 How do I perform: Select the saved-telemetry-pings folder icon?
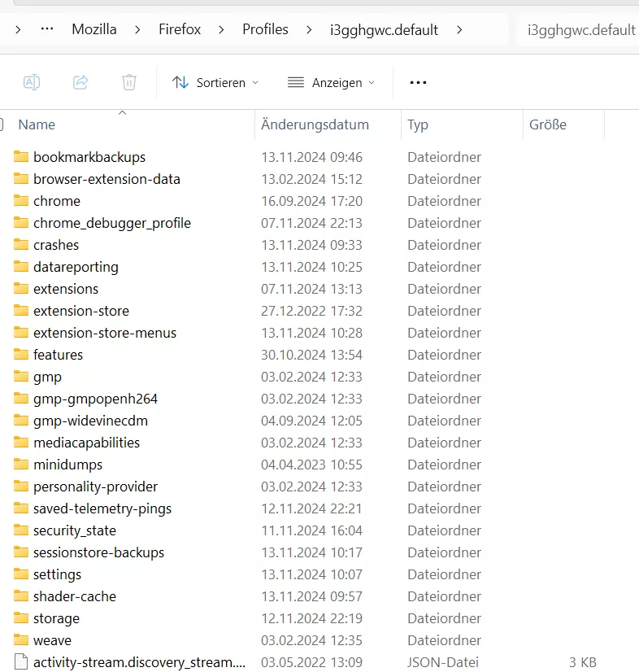21,508
